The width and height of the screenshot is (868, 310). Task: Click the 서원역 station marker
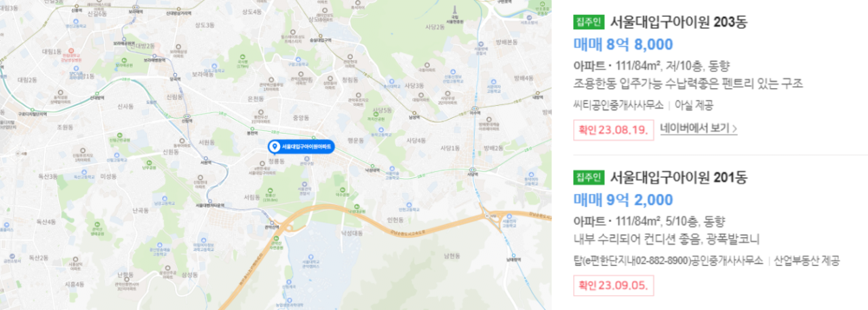pyautogui.click(x=205, y=158)
